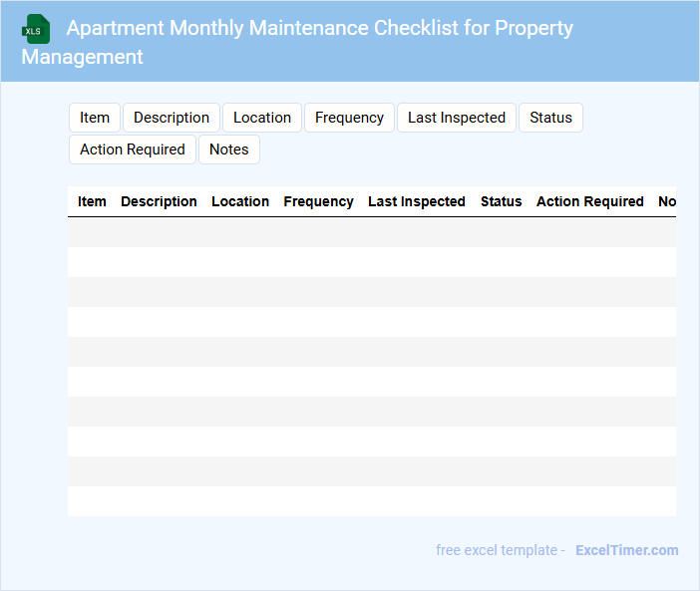
Task: Select the Description tag button
Action: click(x=172, y=118)
